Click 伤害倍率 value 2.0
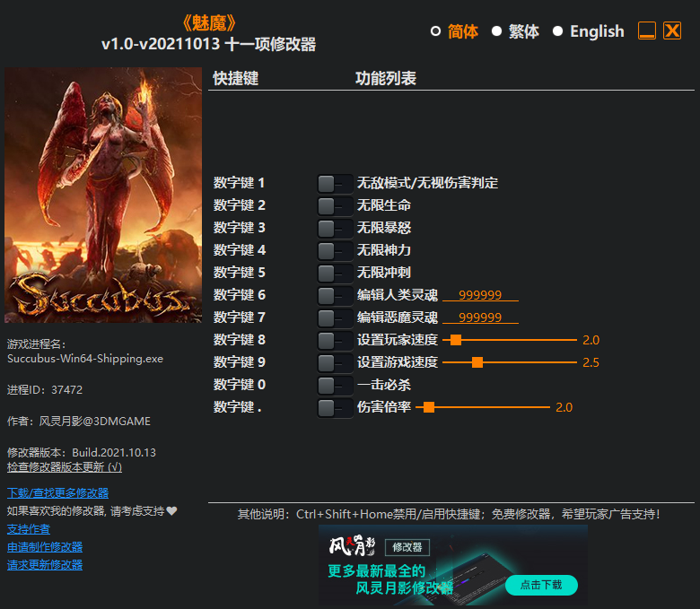700x609 pixels. pos(564,407)
